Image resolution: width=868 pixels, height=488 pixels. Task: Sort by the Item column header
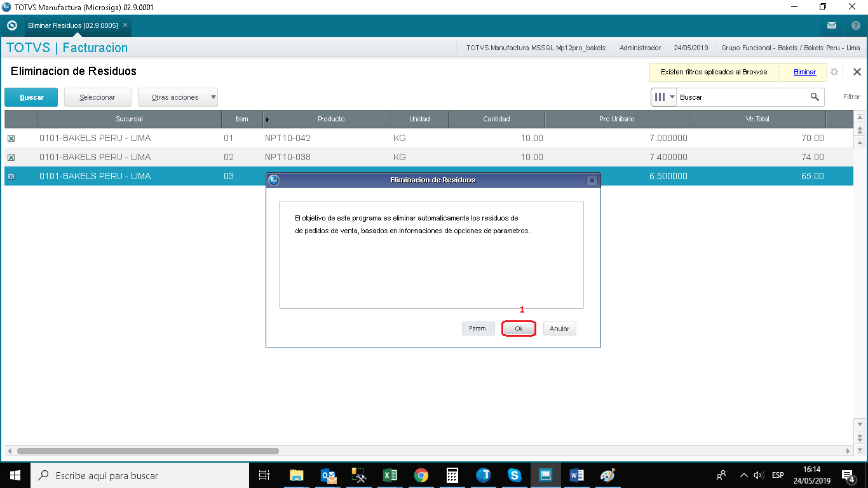(241, 119)
